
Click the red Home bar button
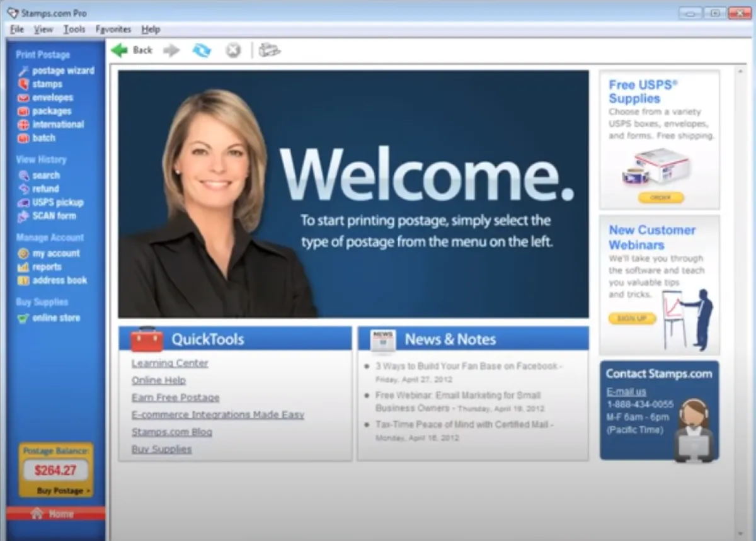coord(56,513)
